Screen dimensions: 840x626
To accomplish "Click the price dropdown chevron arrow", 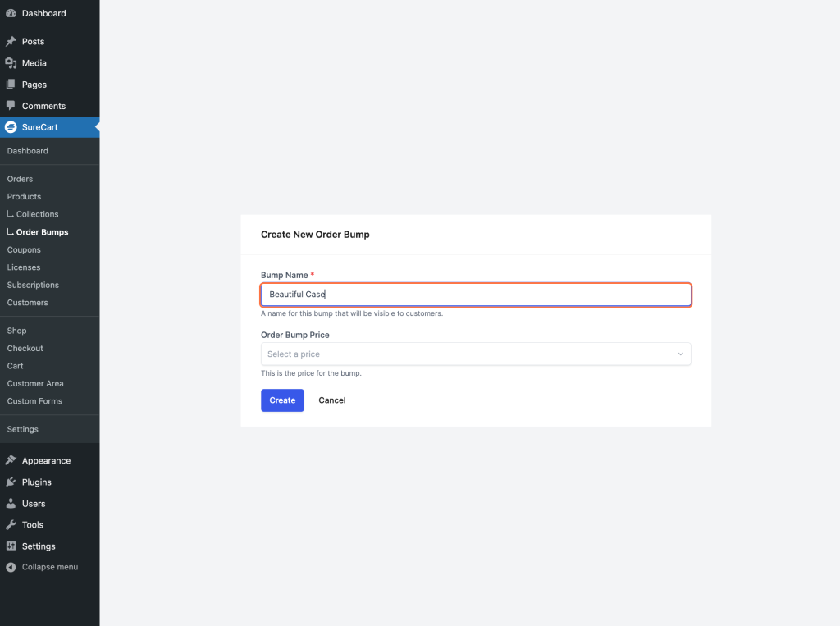I will click(x=680, y=354).
